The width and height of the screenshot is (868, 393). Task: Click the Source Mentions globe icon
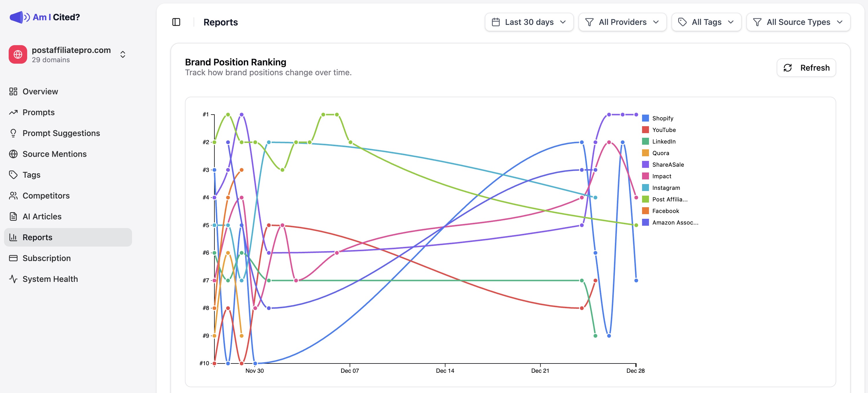click(14, 154)
